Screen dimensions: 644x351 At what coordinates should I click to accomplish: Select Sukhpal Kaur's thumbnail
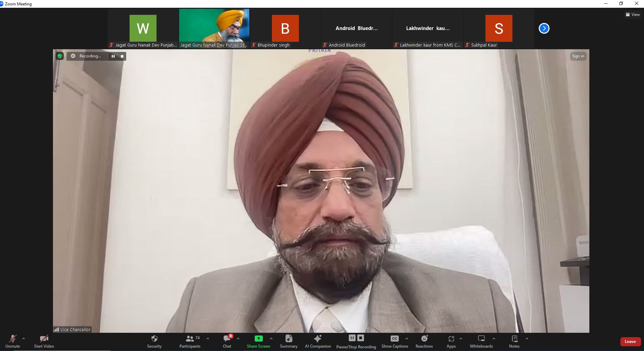tap(499, 29)
